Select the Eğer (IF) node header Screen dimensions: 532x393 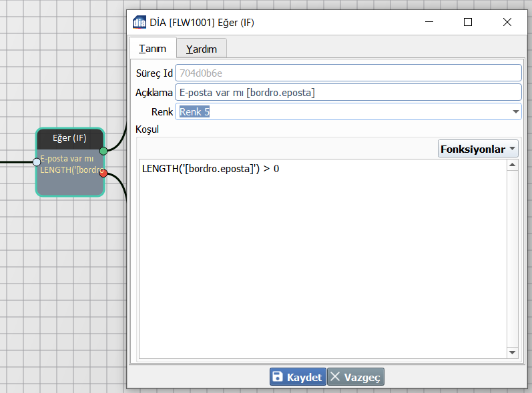[70, 138]
